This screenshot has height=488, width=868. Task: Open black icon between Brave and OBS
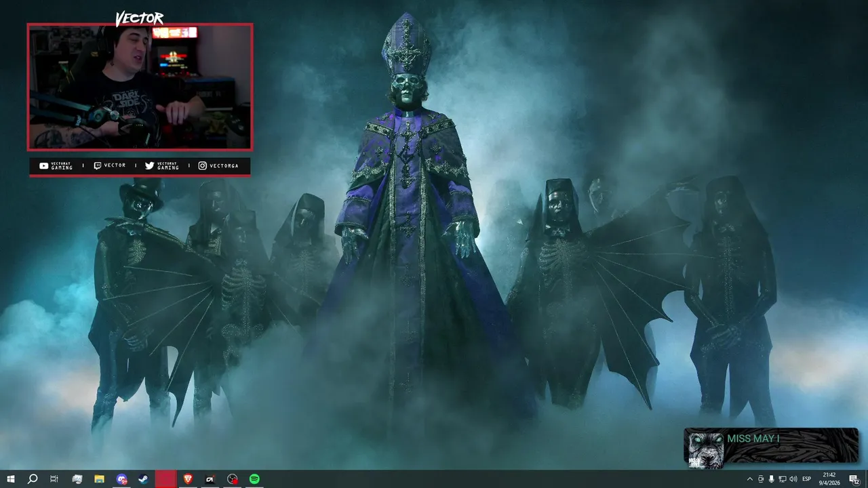click(210, 479)
